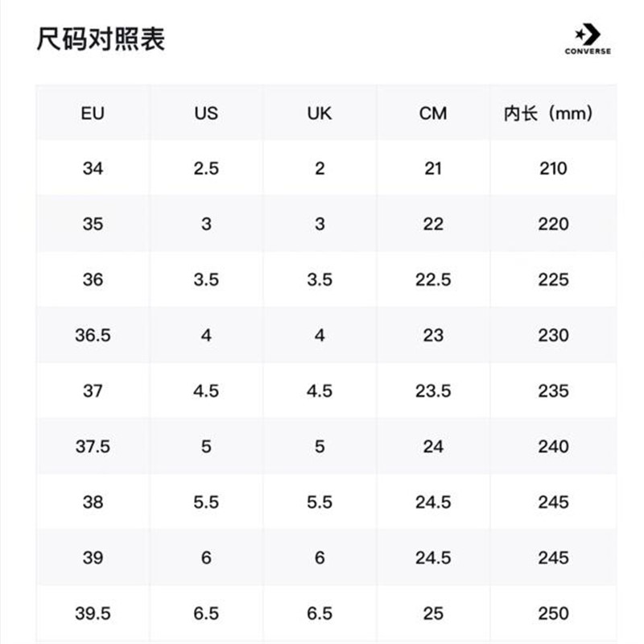Image resolution: width=644 pixels, height=644 pixels.
Task: Click the 210 inner length cell
Action: [x=553, y=168]
